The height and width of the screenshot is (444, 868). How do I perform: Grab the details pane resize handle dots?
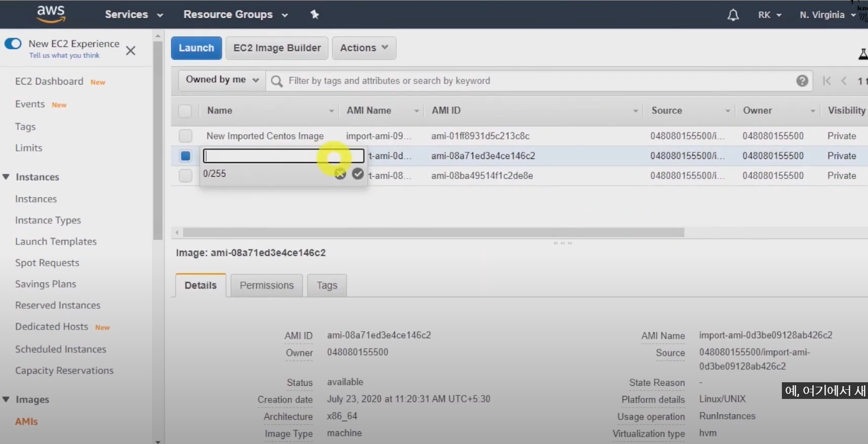coord(563,243)
